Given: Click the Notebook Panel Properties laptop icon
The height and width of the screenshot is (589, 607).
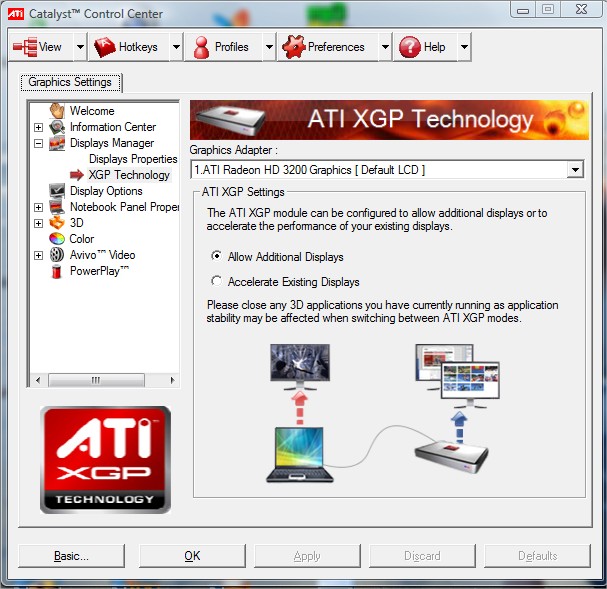Looking at the screenshot, I should coord(57,207).
